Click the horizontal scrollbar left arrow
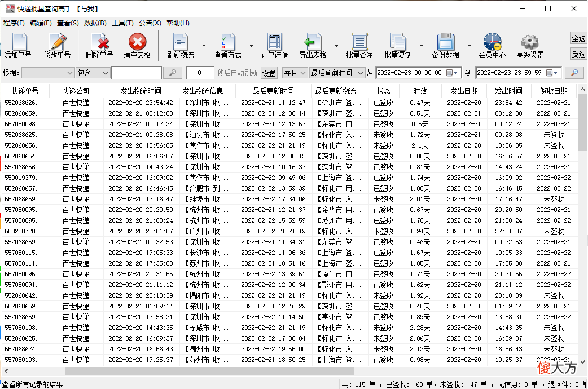 click(6, 371)
